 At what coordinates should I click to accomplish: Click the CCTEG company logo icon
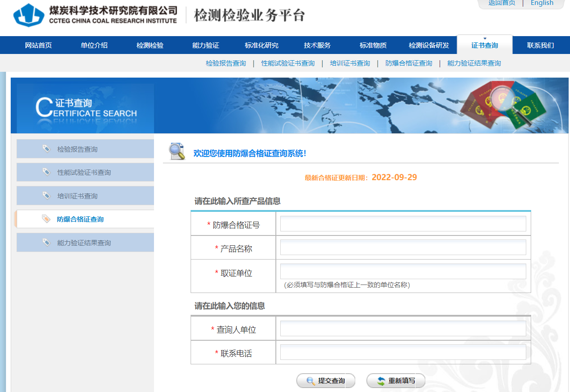pyautogui.click(x=29, y=15)
